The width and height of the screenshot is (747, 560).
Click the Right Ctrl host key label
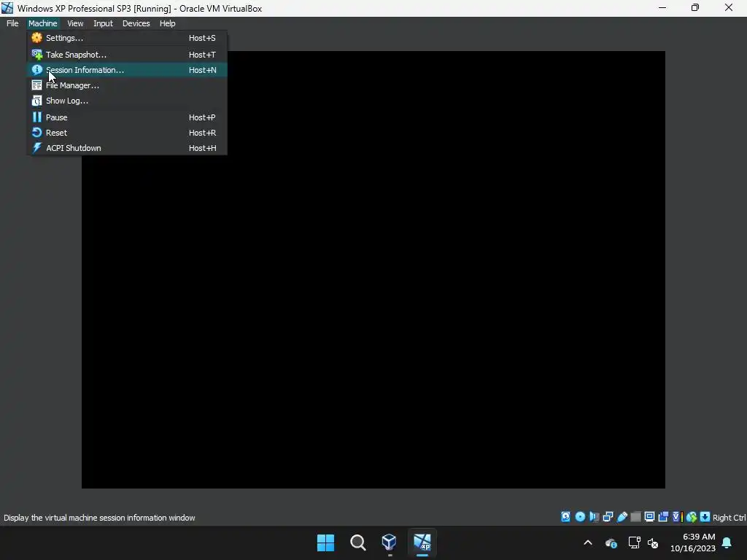click(x=729, y=518)
